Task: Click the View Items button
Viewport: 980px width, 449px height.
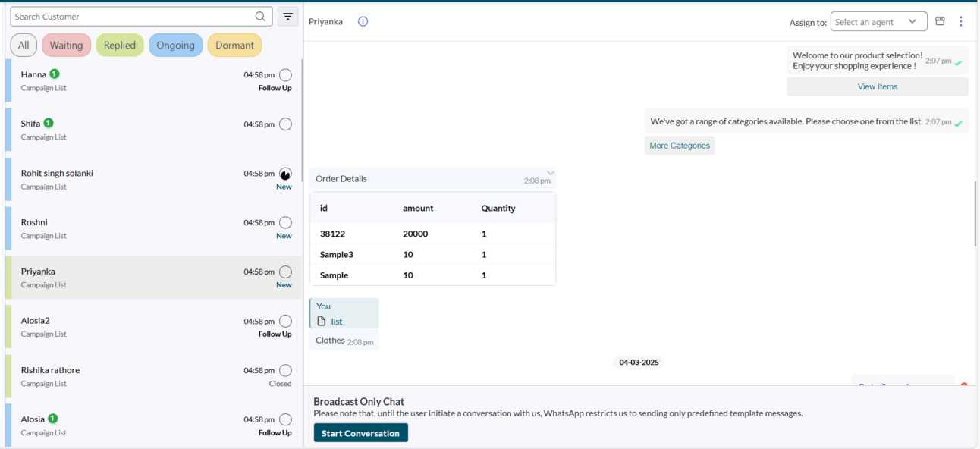Action: pos(878,86)
